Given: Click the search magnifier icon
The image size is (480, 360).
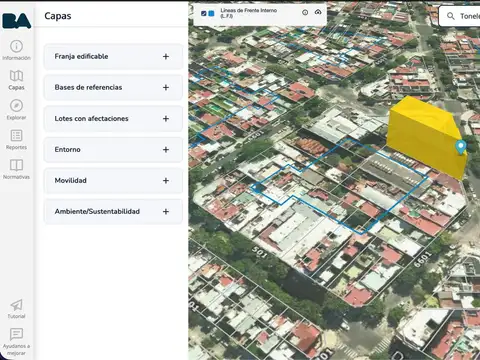Looking at the screenshot, I should click(451, 16).
